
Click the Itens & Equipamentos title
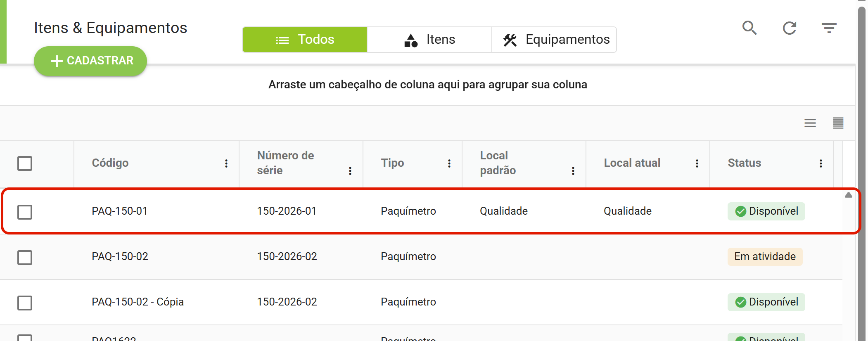[x=111, y=28]
